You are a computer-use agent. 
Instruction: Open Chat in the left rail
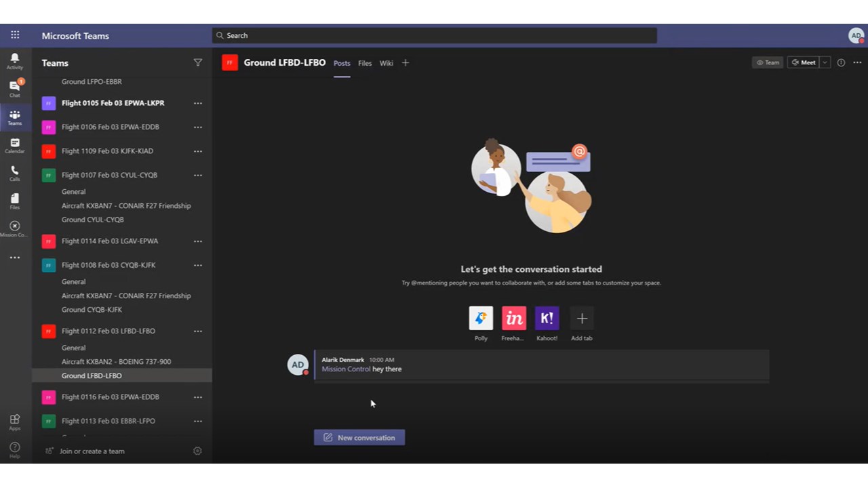tap(15, 89)
